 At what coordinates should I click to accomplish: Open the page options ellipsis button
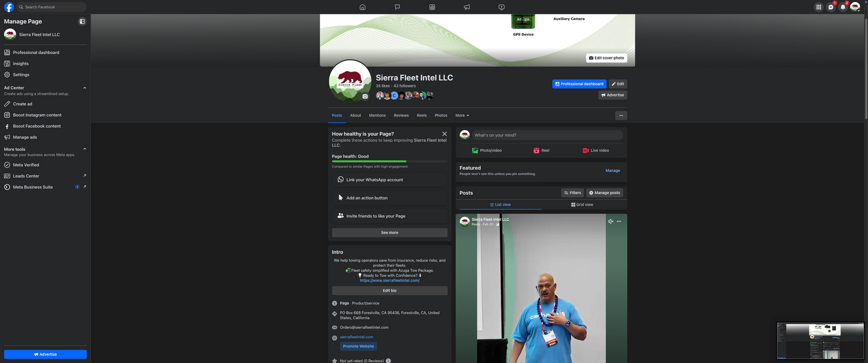(x=621, y=115)
